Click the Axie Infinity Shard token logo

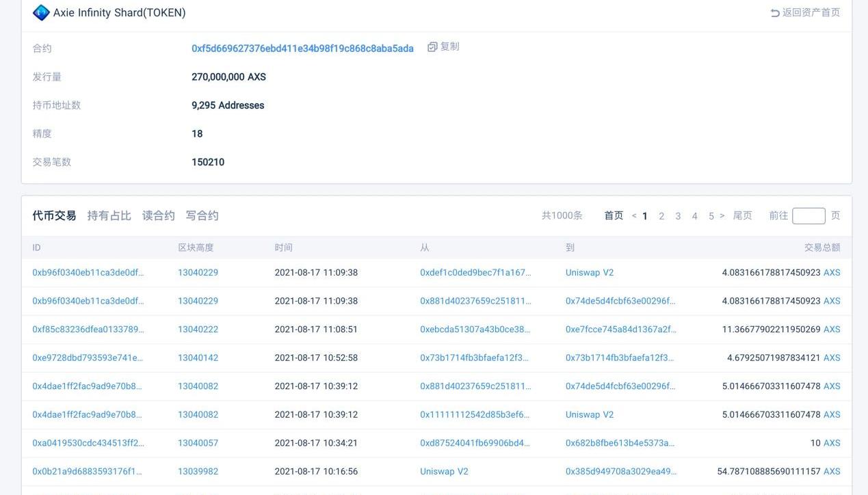pos(41,12)
